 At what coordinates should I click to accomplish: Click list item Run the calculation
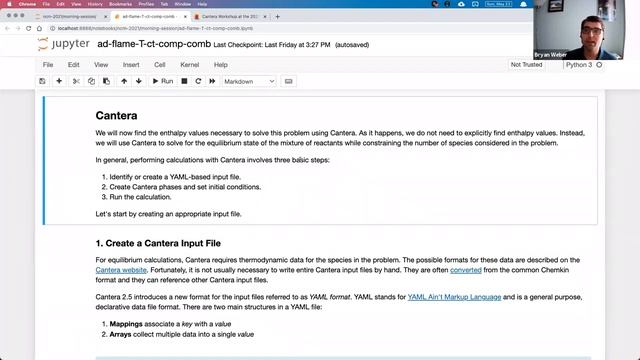click(140, 197)
